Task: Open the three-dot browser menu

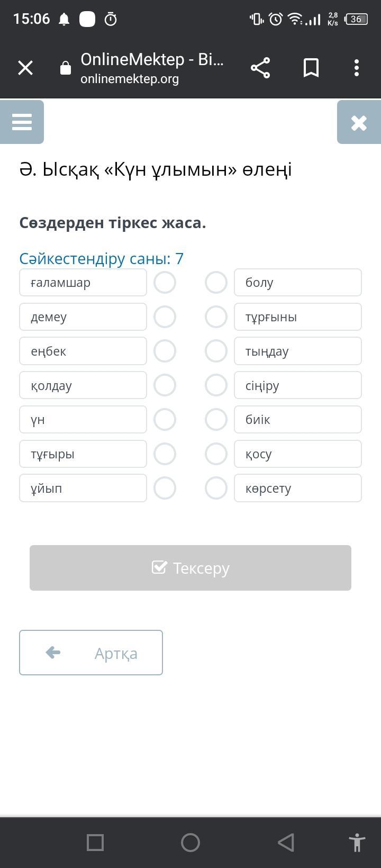Action: tap(357, 68)
